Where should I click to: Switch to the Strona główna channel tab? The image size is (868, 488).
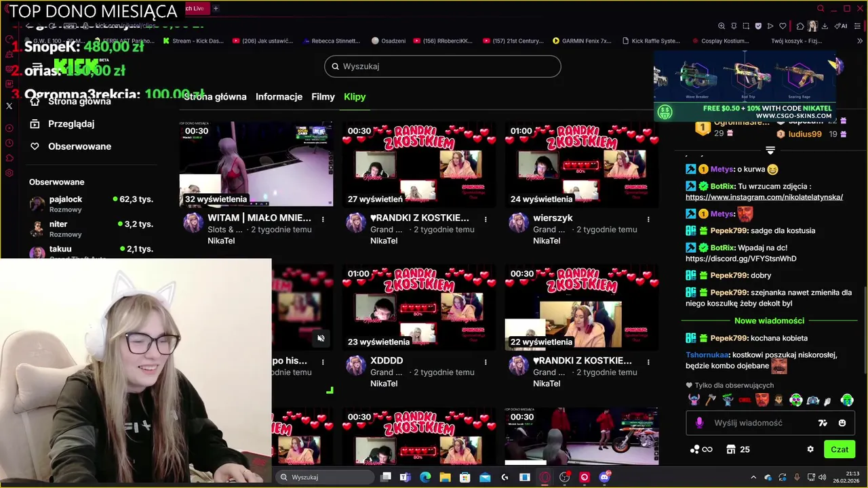[x=215, y=97]
